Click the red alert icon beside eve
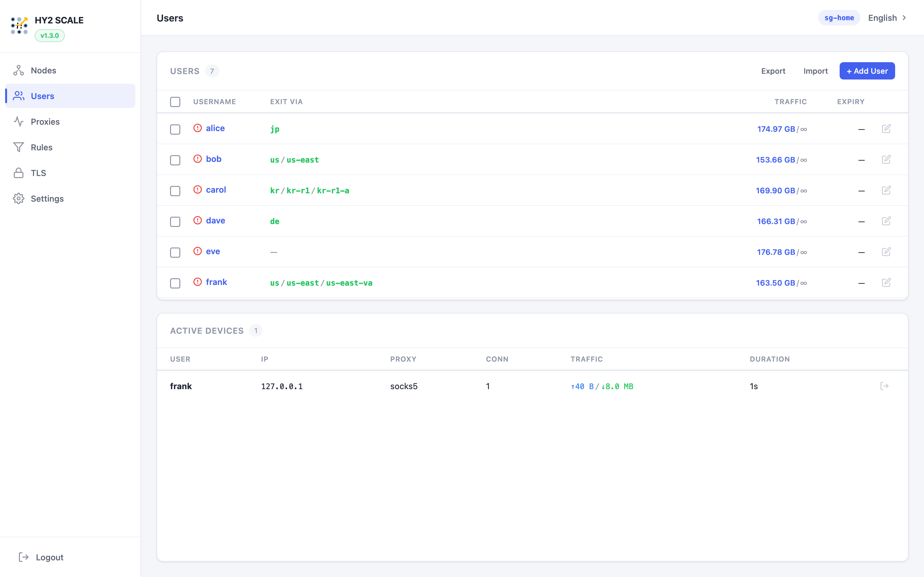924x577 pixels. 197,251
